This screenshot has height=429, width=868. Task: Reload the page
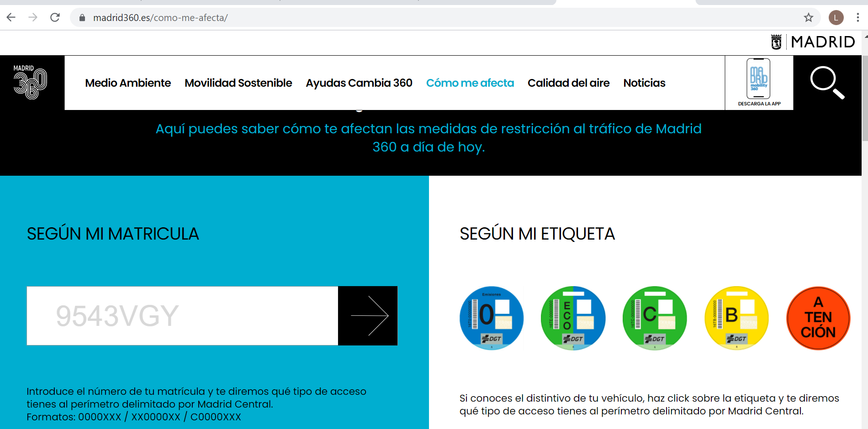[55, 17]
